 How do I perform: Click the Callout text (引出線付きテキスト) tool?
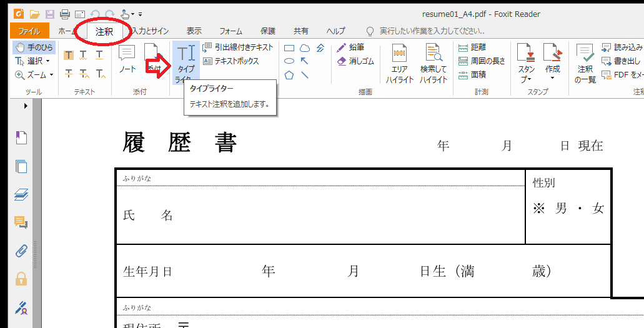238,47
